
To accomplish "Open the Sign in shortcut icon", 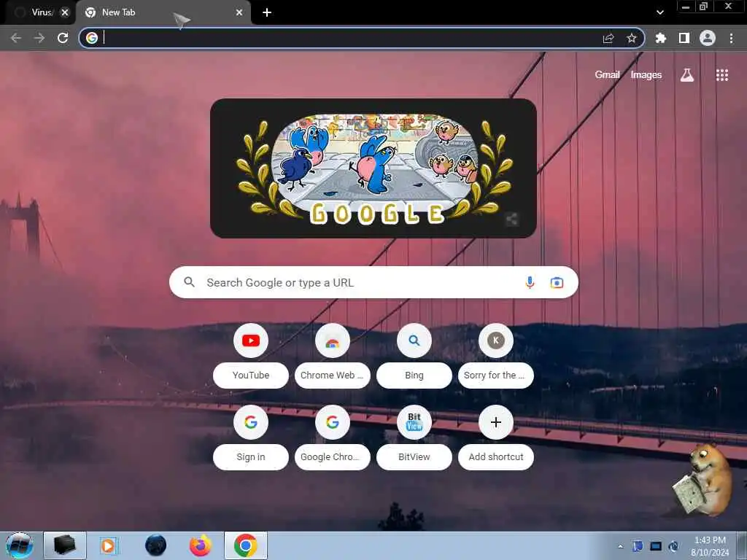I will pos(251,422).
